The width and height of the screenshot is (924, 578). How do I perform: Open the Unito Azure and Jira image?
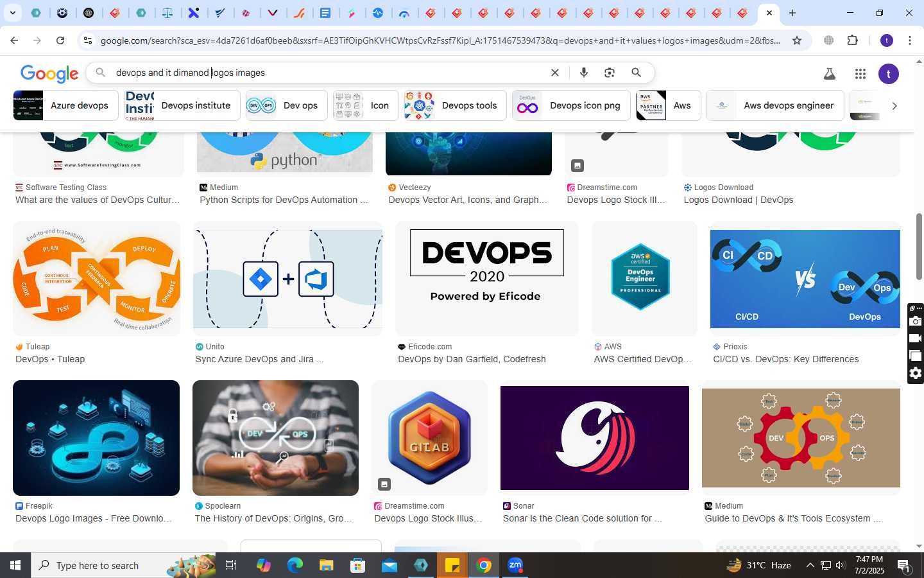(287, 279)
